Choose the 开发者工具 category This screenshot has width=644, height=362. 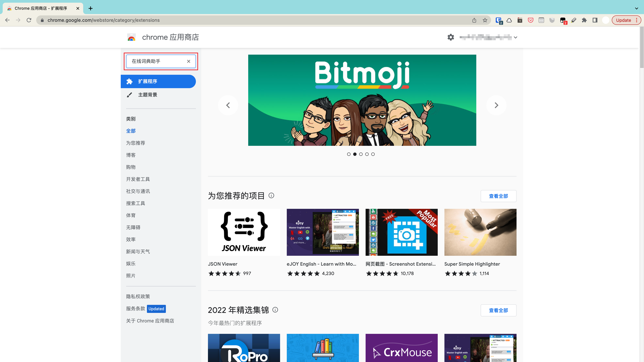[138, 179]
